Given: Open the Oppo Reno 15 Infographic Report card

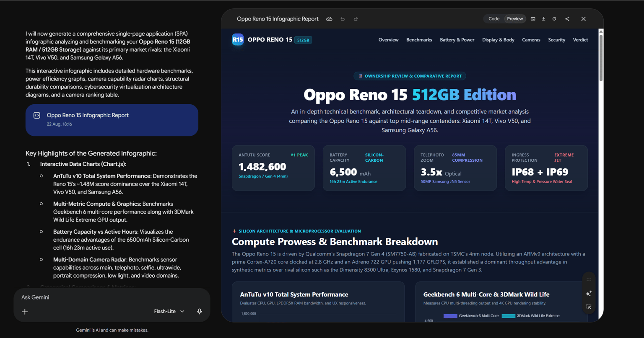Looking at the screenshot, I should point(112,120).
